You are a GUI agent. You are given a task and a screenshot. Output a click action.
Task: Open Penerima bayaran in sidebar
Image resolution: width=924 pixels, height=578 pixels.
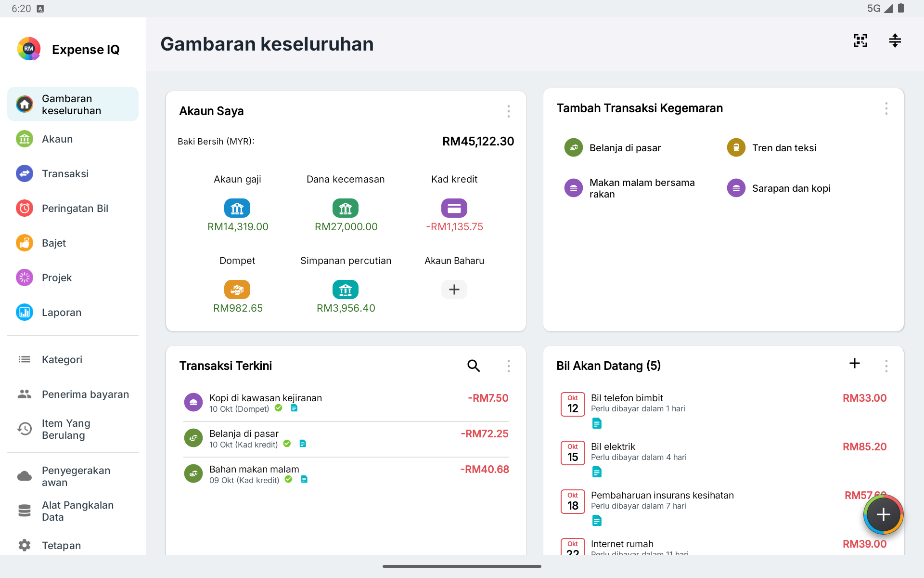(x=73, y=394)
